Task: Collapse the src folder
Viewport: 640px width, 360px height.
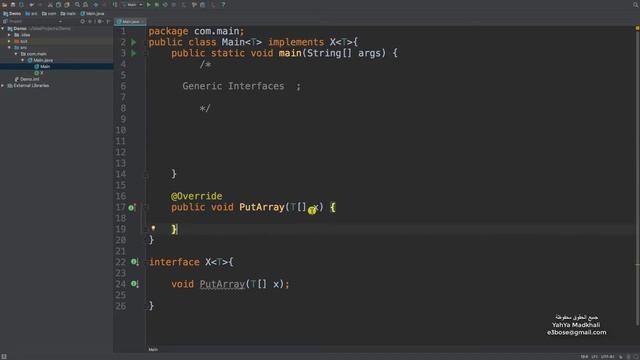Action: pyautogui.click(x=10, y=48)
